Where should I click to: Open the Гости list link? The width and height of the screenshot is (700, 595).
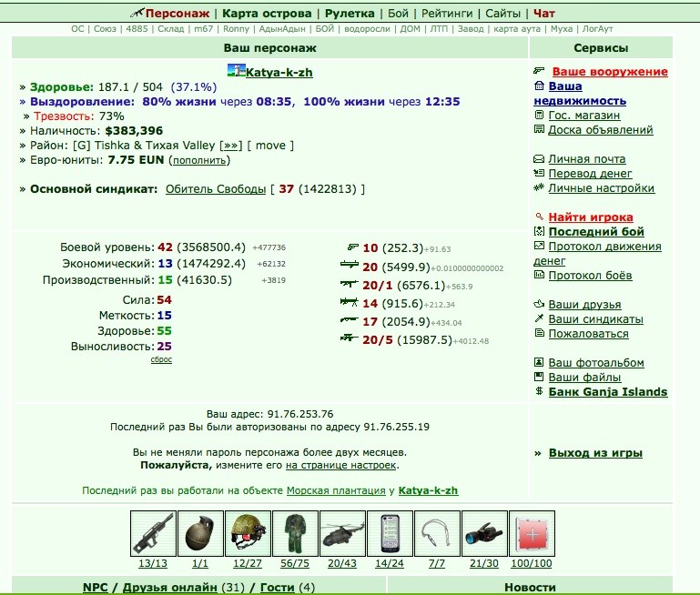tap(278, 588)
